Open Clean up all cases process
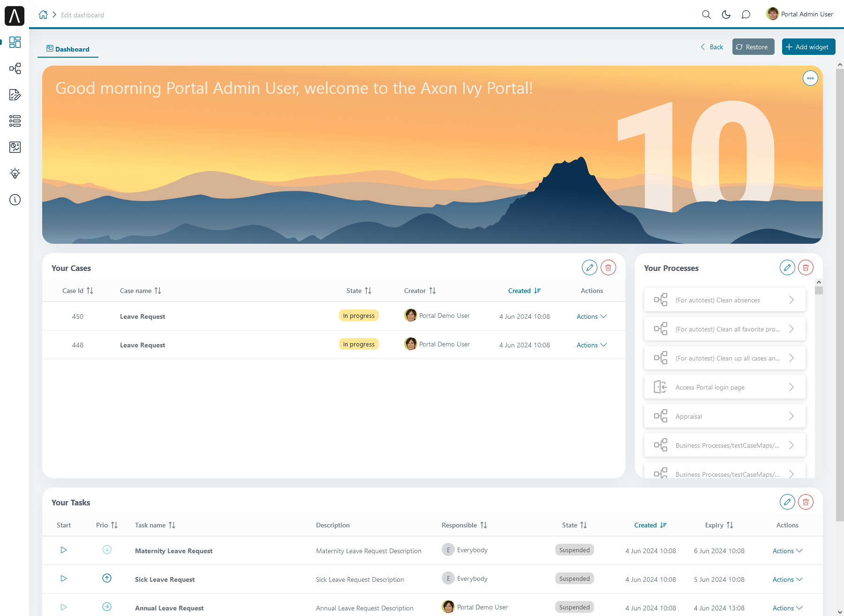This screenshot has width=844, height=616. pos(724,358)
